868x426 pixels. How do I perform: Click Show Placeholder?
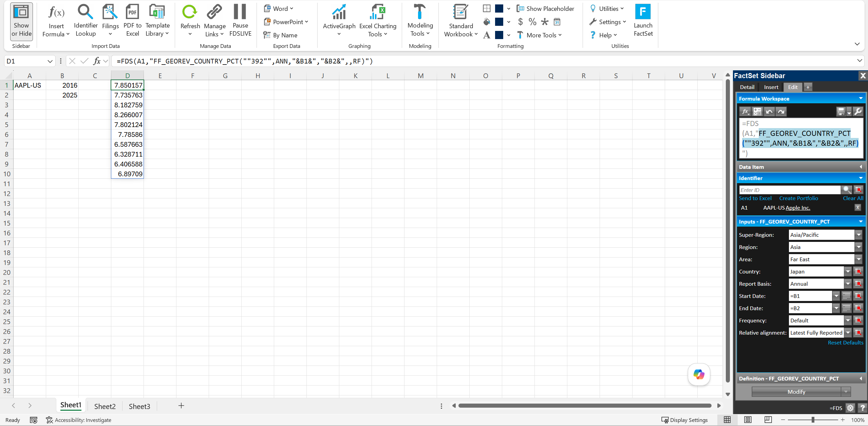click(545, 9)
